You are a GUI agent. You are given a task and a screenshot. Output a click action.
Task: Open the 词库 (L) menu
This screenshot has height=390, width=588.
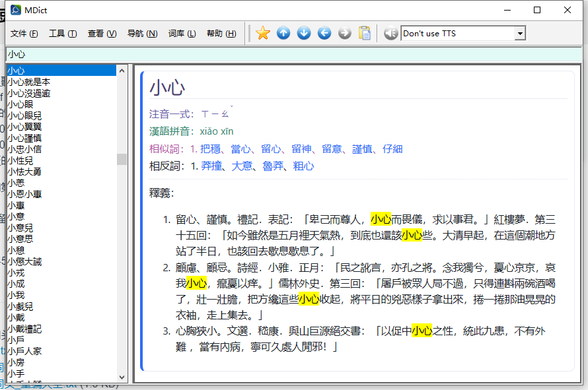(182, 34)
